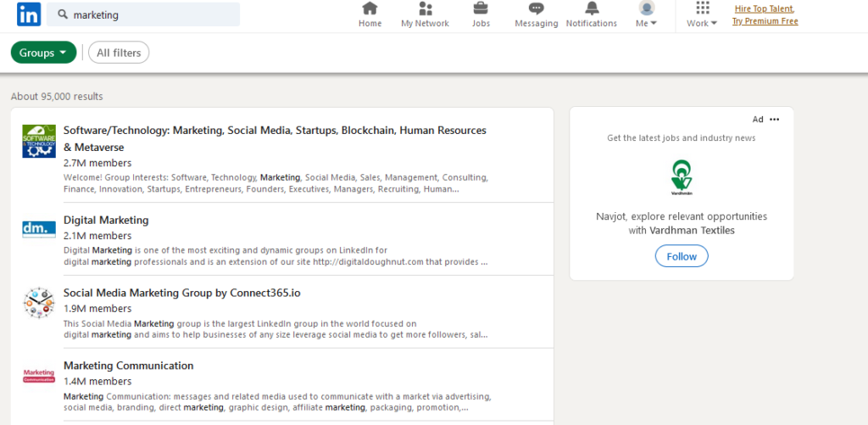Viewport: 868px width, 425px height.
Task: Click the 2.7M members text
Action: [97, 163]
